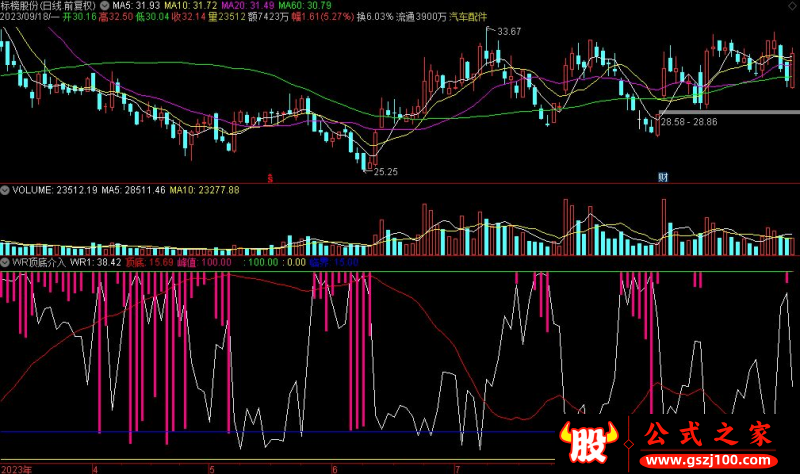Click month 7 on the time axis
This screenshot has width=800, height=474.
click(x=458, y=469)
